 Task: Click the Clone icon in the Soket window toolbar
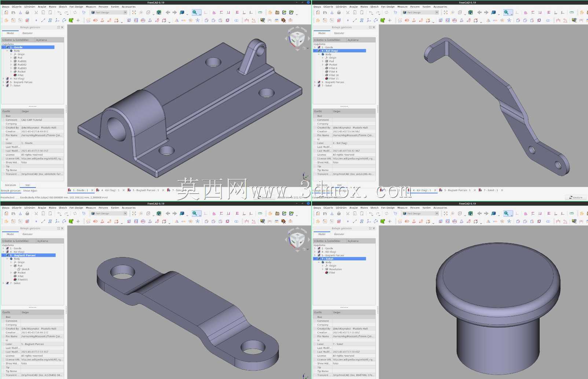390,221
